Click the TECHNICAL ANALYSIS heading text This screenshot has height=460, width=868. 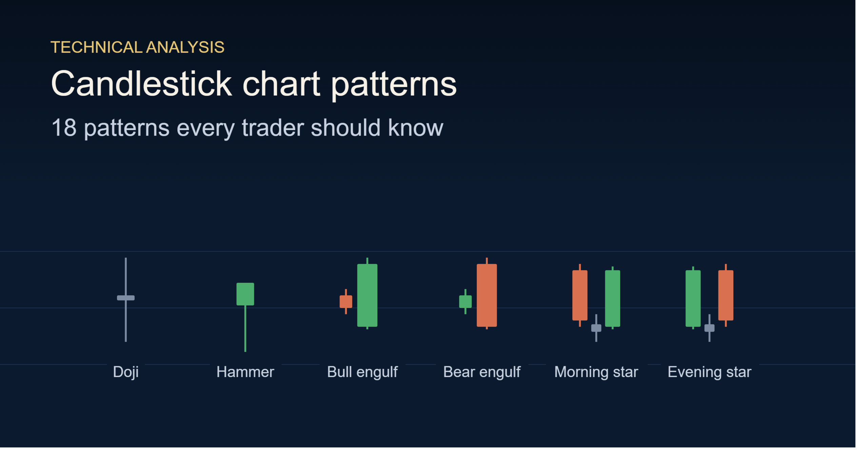coord(137,47)
